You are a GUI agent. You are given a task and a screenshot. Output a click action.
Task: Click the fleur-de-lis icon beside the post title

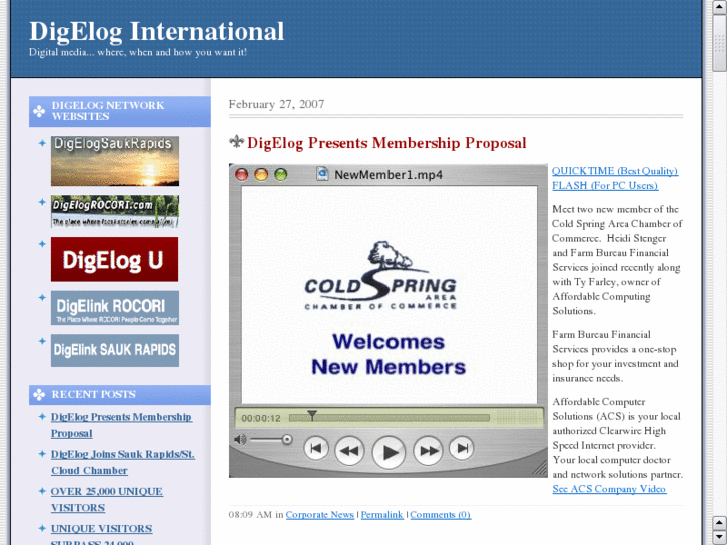point(236,142)
